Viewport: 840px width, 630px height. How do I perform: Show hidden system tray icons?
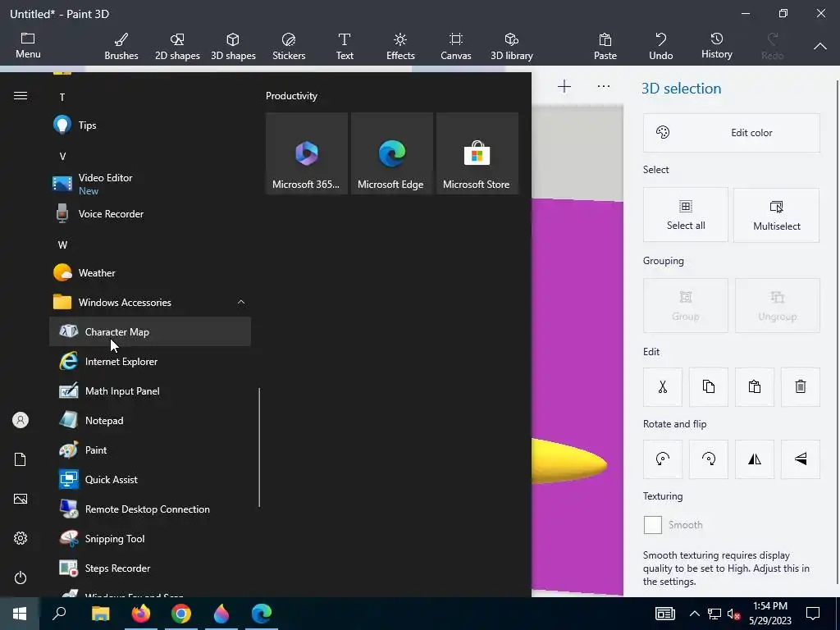click(694, 614)
